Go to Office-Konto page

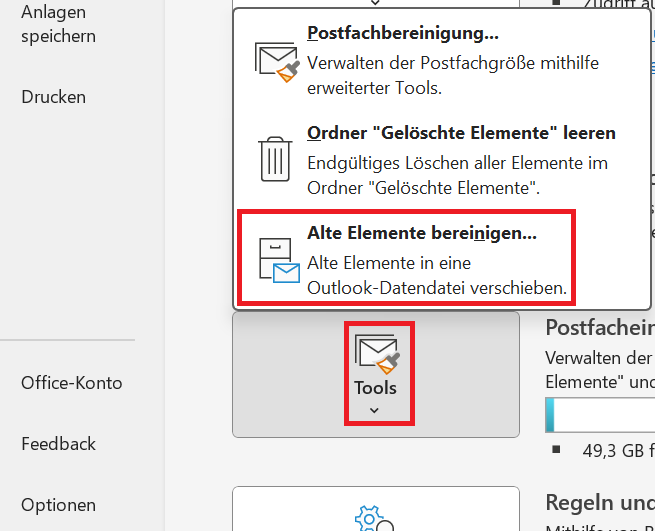coord(71,383)
